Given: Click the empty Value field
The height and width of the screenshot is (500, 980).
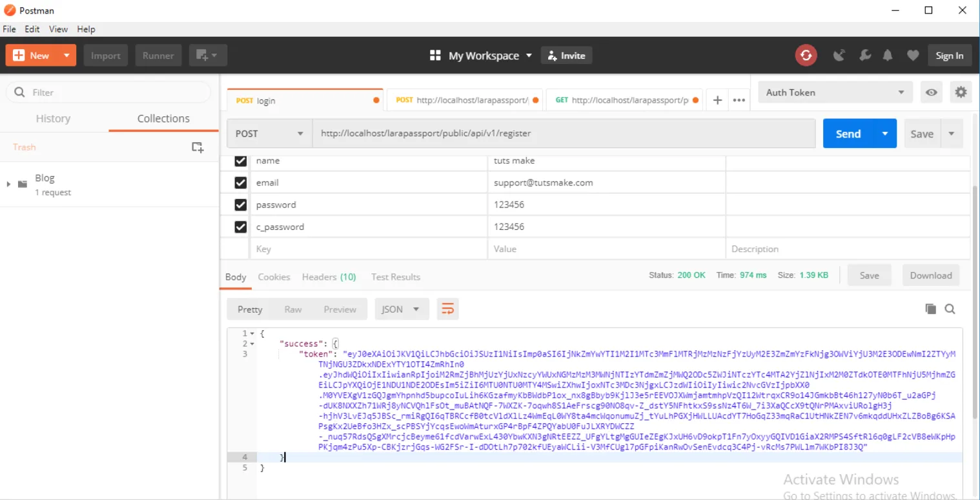Looking at the screenshot, I should point(607,249).
